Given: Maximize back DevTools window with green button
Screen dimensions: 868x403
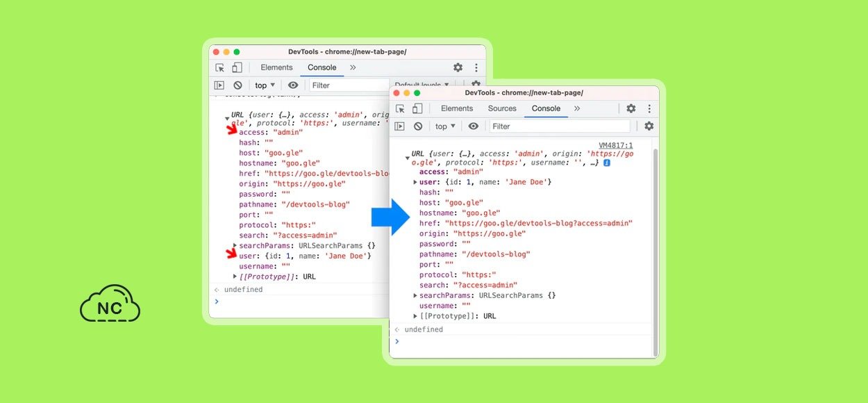Looking at the screenshot, I should [x=237, y=51].
